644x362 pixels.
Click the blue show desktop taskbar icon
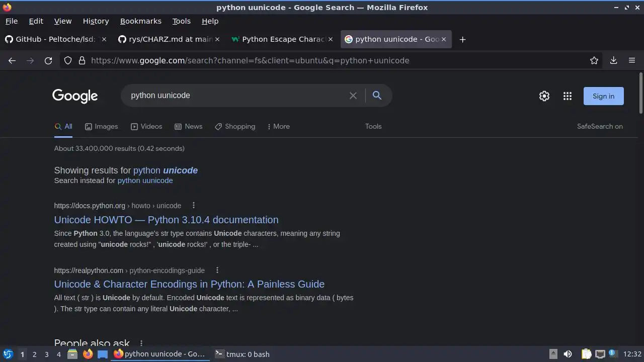(x=103, y=354)
